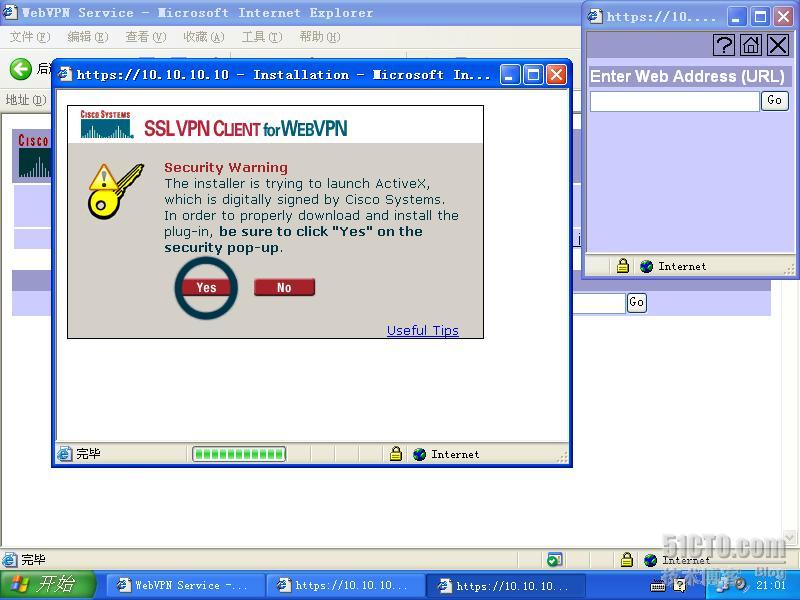The width and height of the screenshot is (800, 600).
Task: Close the Installation window
Action: click(557, 75)
